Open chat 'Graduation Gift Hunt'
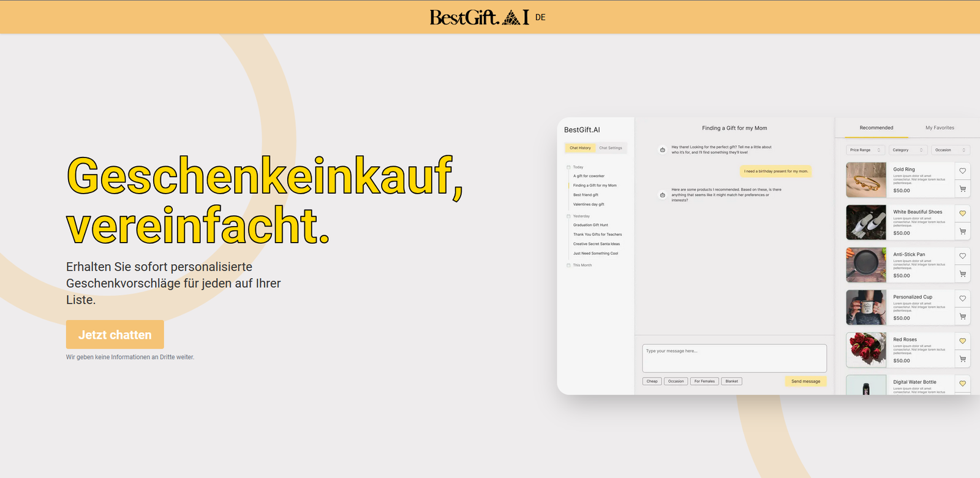Viewport: 980px width, 478px height. [590, 225]
